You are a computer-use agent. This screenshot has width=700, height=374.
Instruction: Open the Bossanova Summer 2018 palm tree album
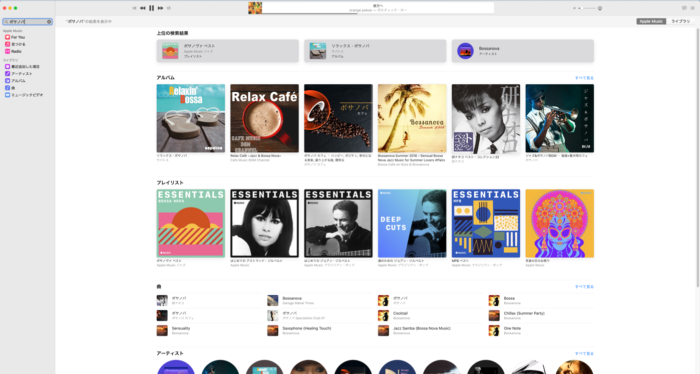pyautogui.click(x=412, y=118)
